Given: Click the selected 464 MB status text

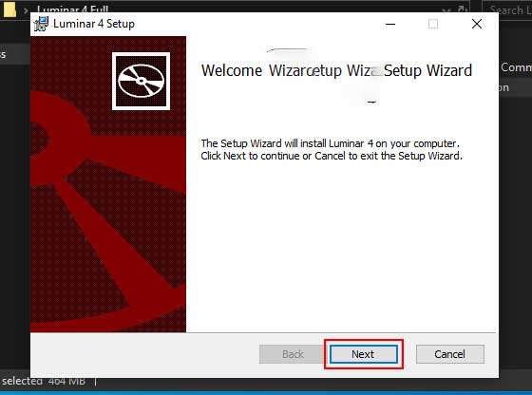Looking at the screenshot, I should point(44,381).
